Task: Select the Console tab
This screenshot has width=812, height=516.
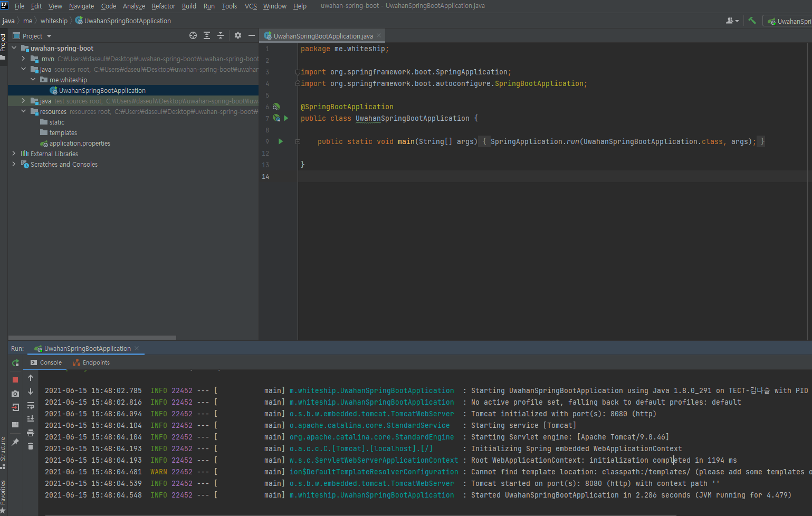Action: coord(46,362)
